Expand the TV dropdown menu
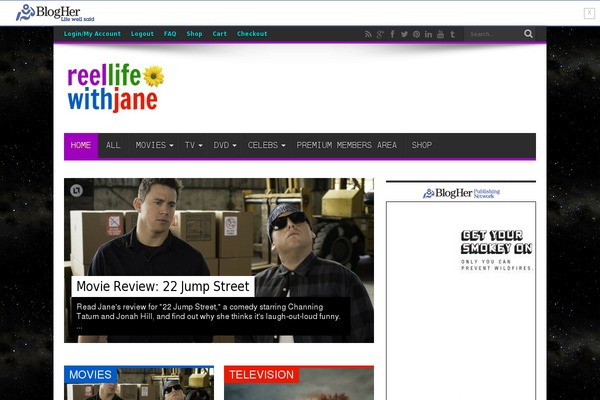Image resolution: width=600 pixels, height=400 pixels. pyautogui.click(x=193, y=145)
